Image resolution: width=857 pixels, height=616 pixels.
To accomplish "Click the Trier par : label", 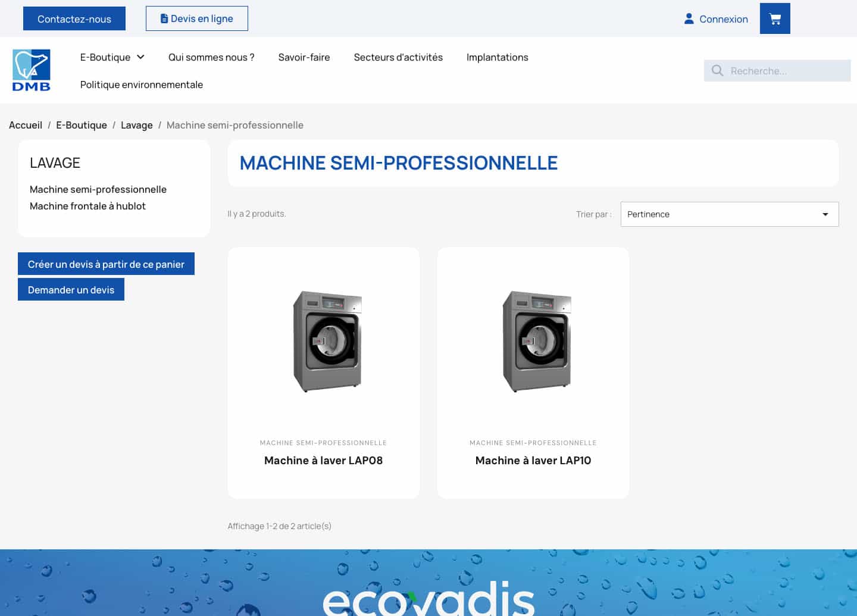I will point(593,214).
